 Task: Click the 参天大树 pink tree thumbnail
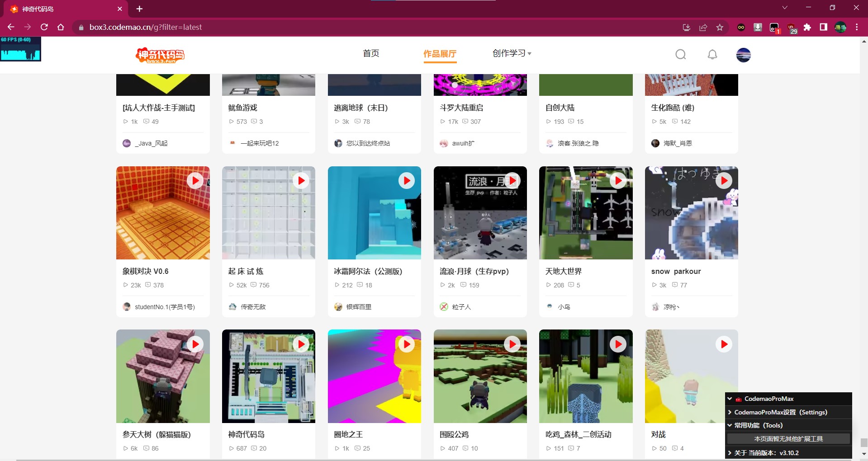[163, 376]
